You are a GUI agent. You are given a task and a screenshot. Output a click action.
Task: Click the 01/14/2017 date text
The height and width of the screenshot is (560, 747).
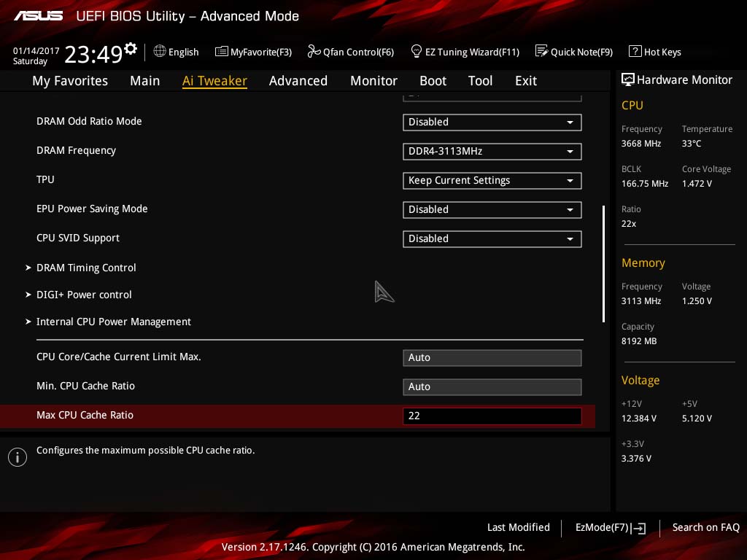(x=36, y=50)
